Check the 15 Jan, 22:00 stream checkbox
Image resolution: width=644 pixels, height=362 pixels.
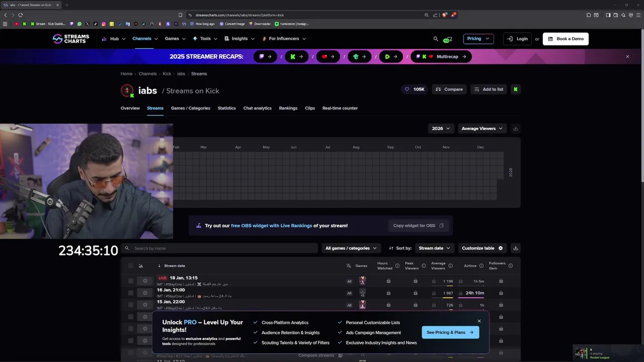point(131,305)
